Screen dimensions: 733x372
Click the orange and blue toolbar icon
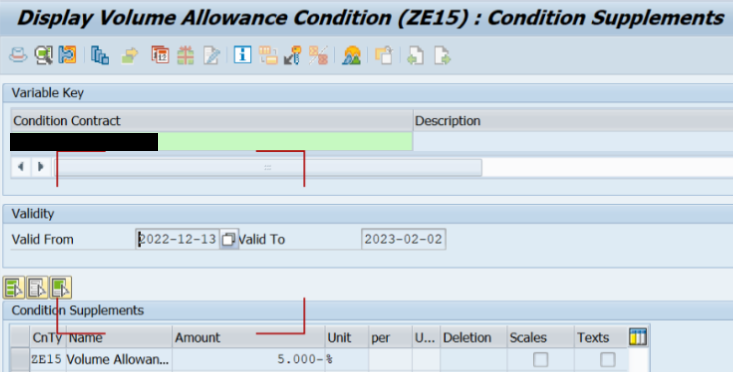(x=67, y=55)
